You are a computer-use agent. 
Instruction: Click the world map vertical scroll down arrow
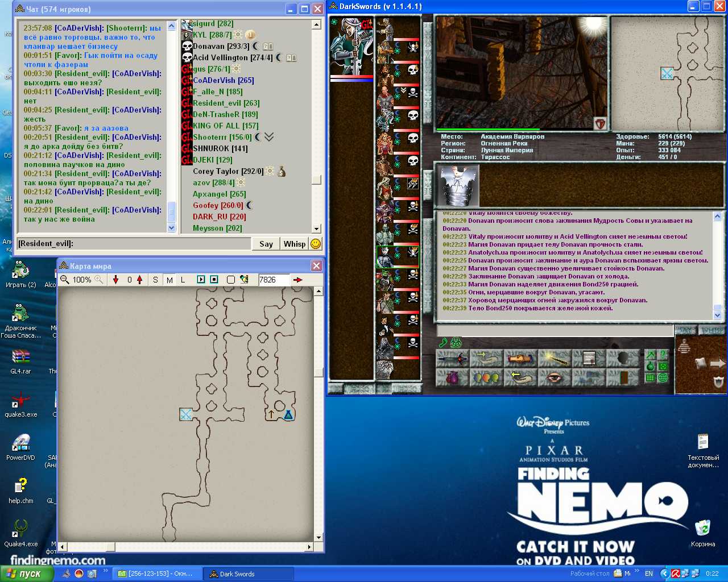pyautogui.click(x=318, y=537)
